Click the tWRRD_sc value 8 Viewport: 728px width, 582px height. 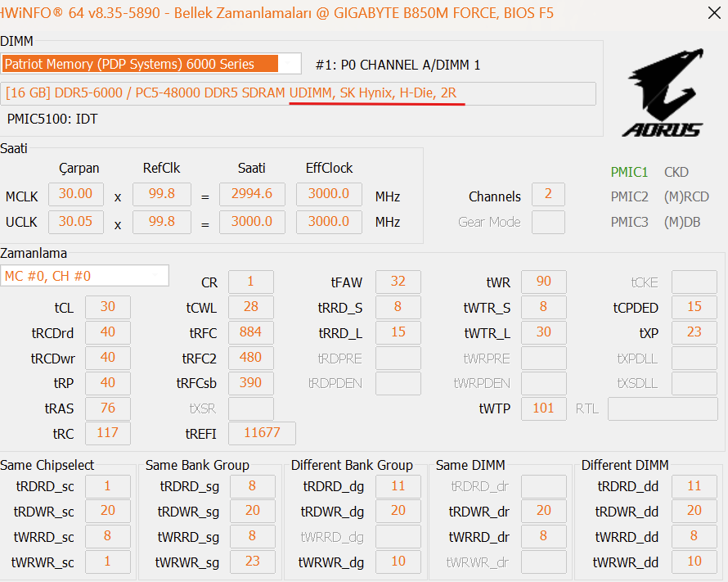tap(108, 536)
